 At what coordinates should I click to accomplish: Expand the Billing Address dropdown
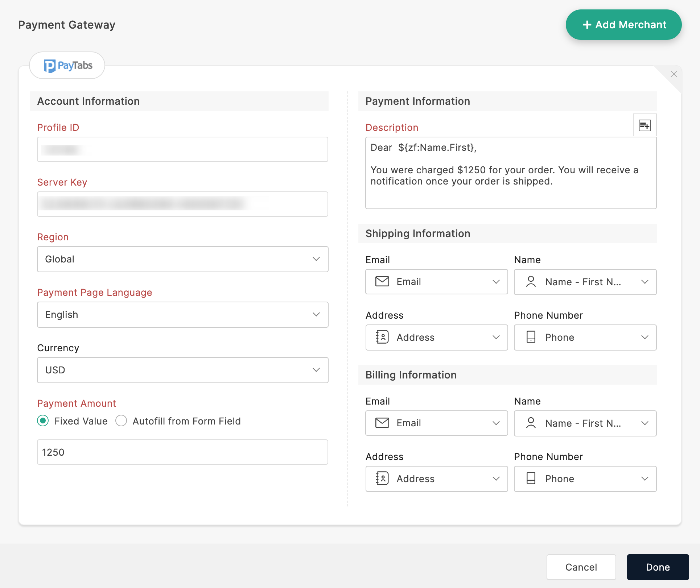coord(436,479)
